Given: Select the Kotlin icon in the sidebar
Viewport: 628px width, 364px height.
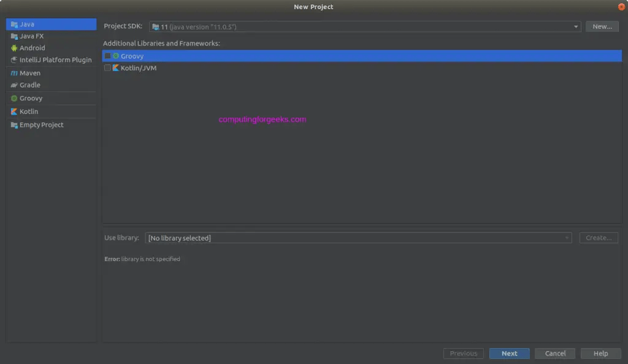Looking at the screenshot, I should [14, 112].
